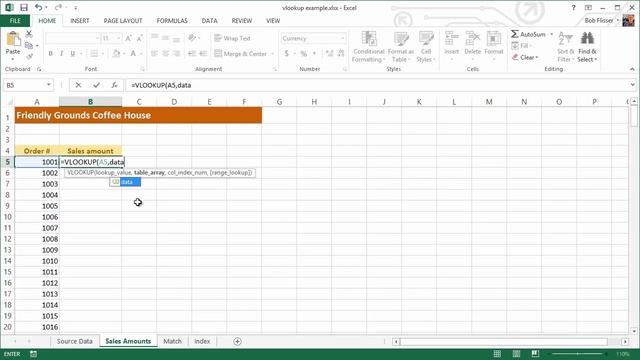The width and height of the screenshot is (640, 360).
Task: Click inside the formula bar text
Action: [161, 85]
